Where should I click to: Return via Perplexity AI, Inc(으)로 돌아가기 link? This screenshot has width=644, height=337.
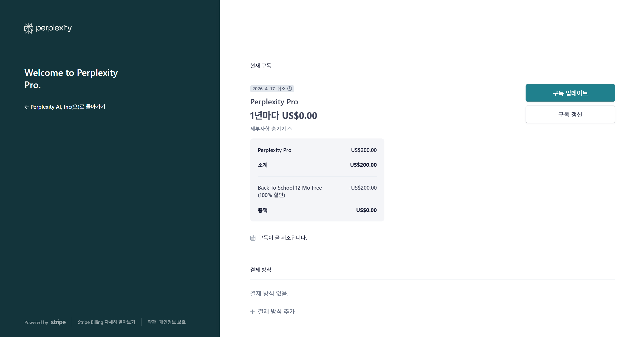pos(68,107)
